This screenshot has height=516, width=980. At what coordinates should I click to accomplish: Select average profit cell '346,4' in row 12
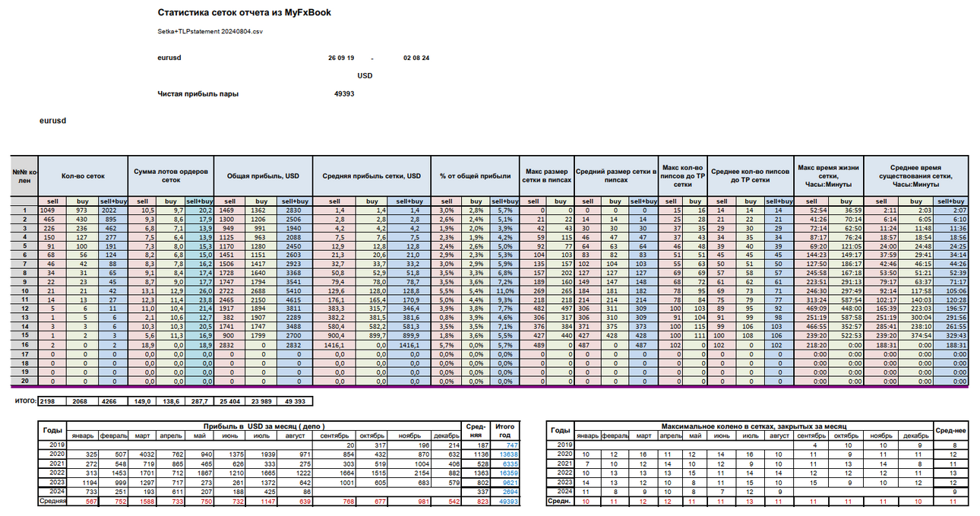coord(410,308)
